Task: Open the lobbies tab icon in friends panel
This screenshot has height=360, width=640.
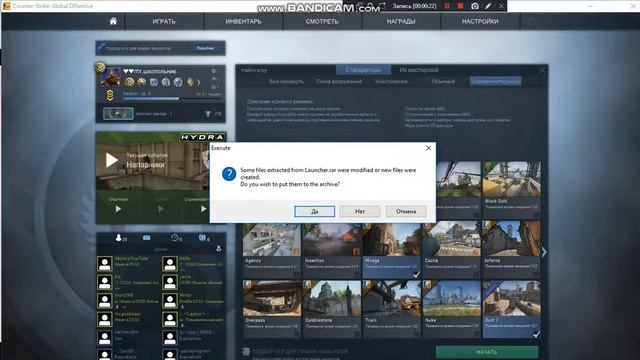Action: (202, 238)
